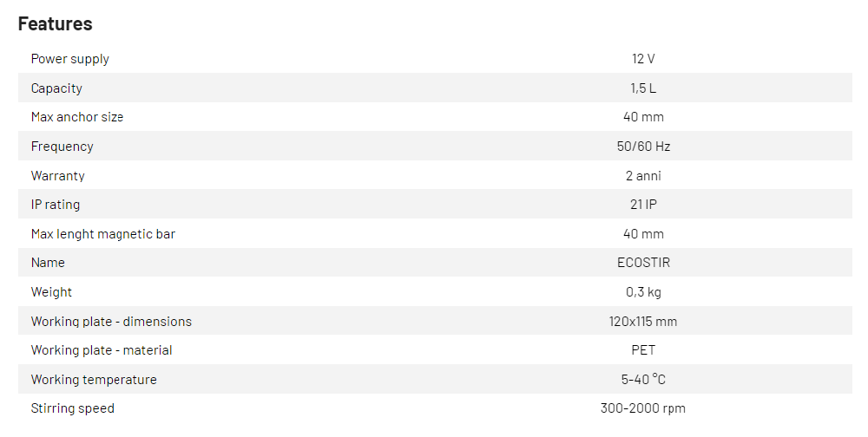The image size is (868, 437).
Task: Select the PET material value
Action: pos(643,350)
